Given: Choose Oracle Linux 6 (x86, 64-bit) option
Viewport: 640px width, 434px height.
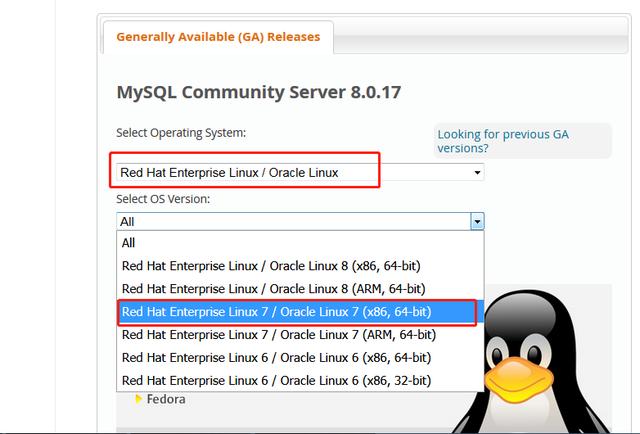Looking at the screenshot, I should (300, 358).
